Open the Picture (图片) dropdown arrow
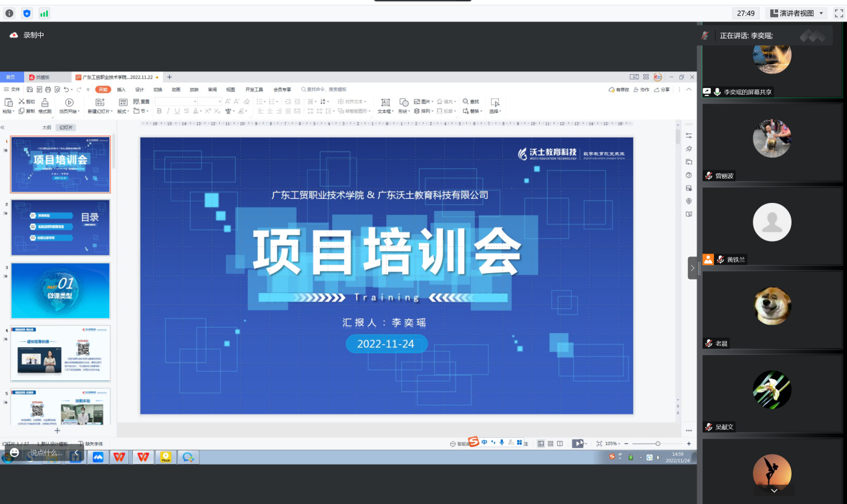 (x=433, y=102)
